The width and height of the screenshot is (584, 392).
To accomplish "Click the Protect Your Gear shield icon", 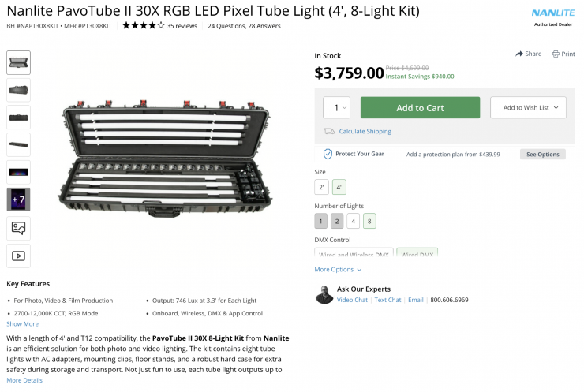I will click(x=328, y=154).
